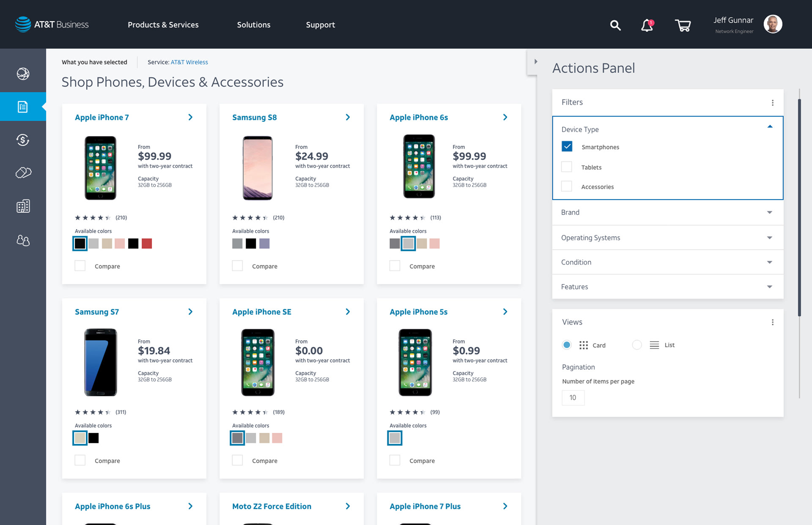
Task: Click the Apple iPhone 6s phone image
Action: tap(419, 167)
